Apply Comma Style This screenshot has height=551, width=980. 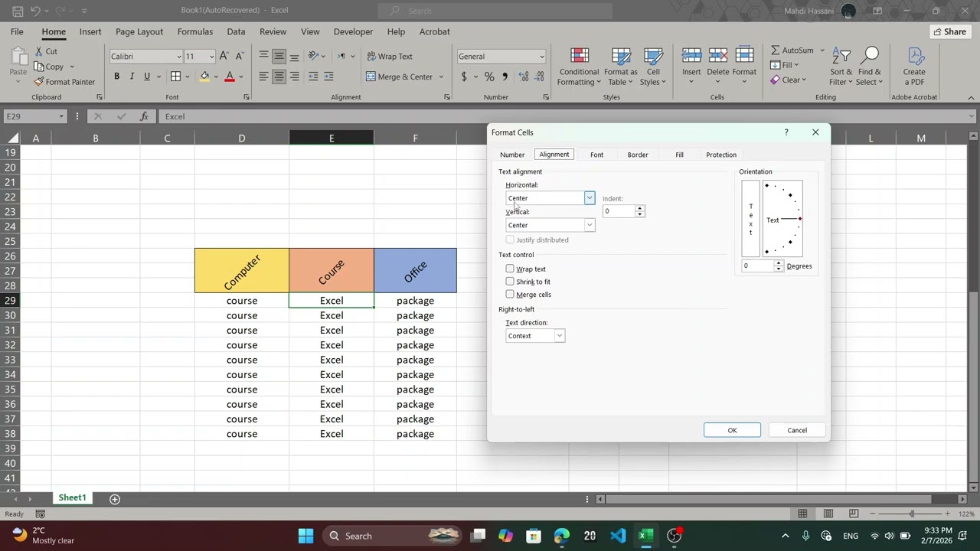(x=505, y=77)
